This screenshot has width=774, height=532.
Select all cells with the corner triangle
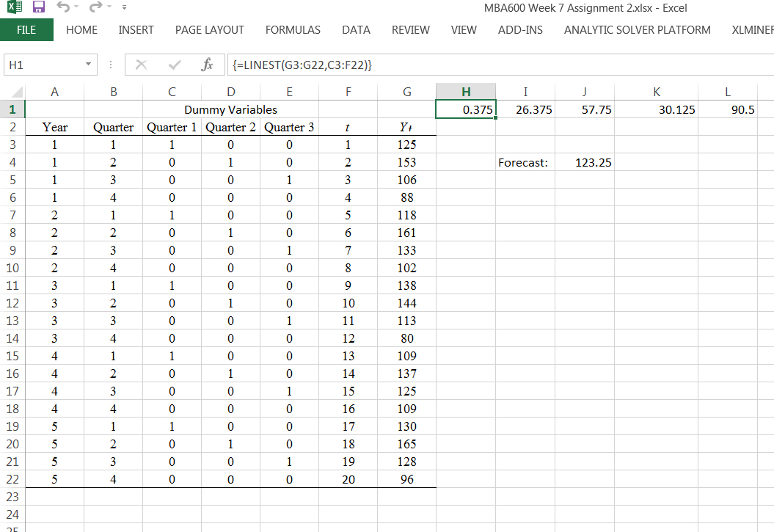click(x=17, y=92)
